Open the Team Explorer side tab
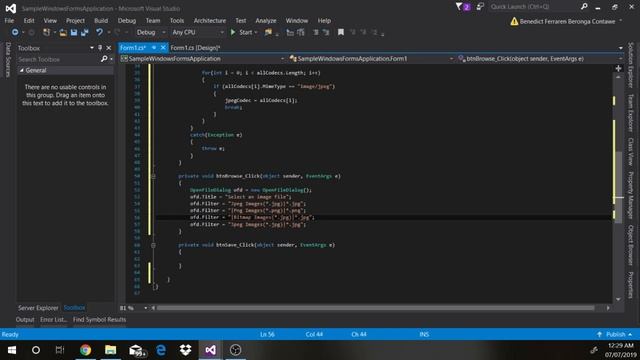Image resolution: width=640 pixels, height=360 pixels. [631, 113]
